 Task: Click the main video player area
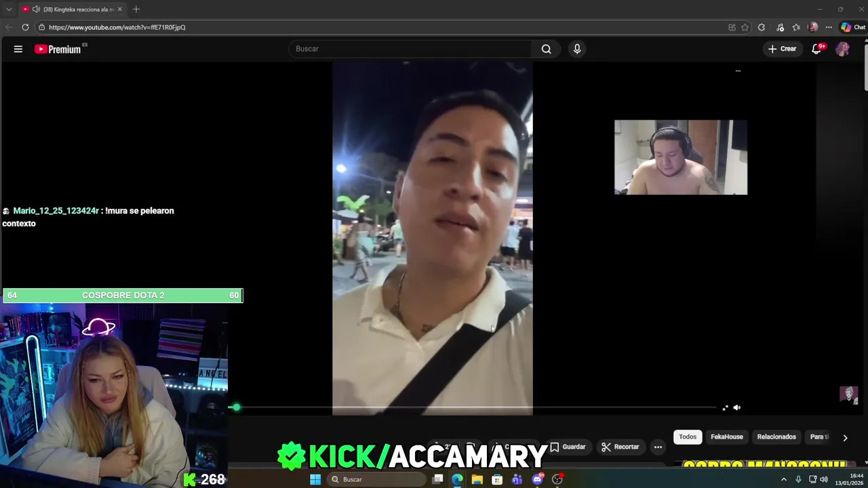(433, 238)
